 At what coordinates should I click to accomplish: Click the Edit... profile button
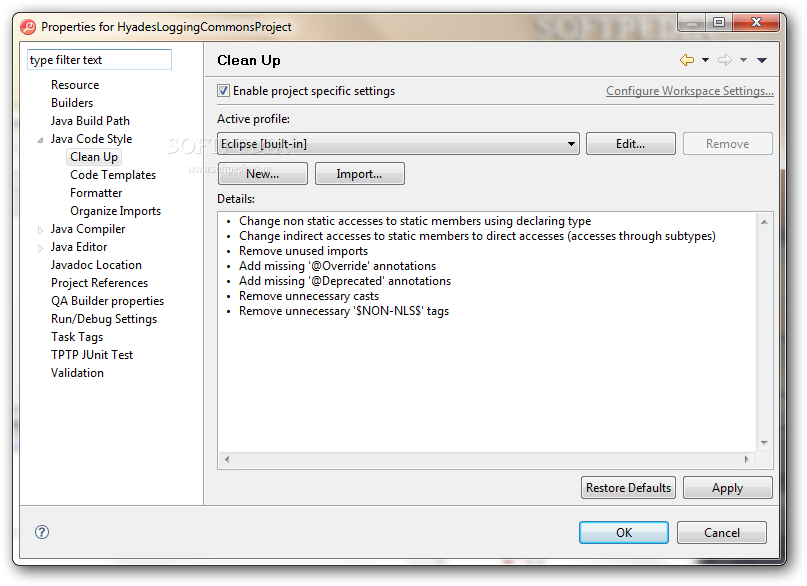[x=630, y=144]
